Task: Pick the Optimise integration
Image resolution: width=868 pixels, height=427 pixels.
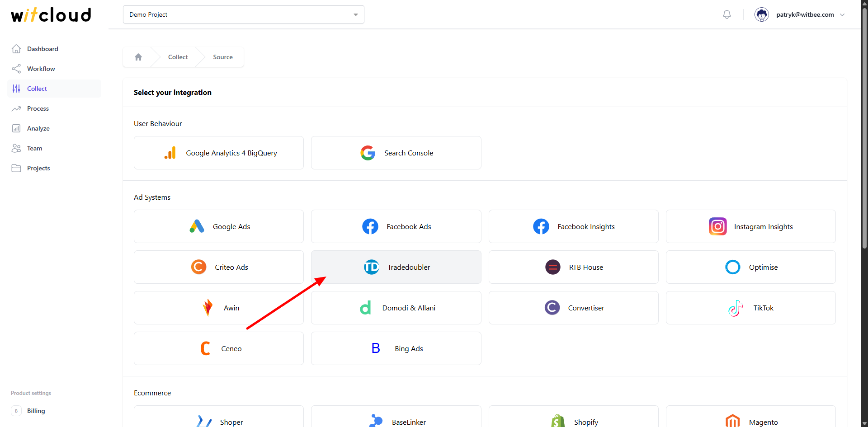Action: [751, 267]
